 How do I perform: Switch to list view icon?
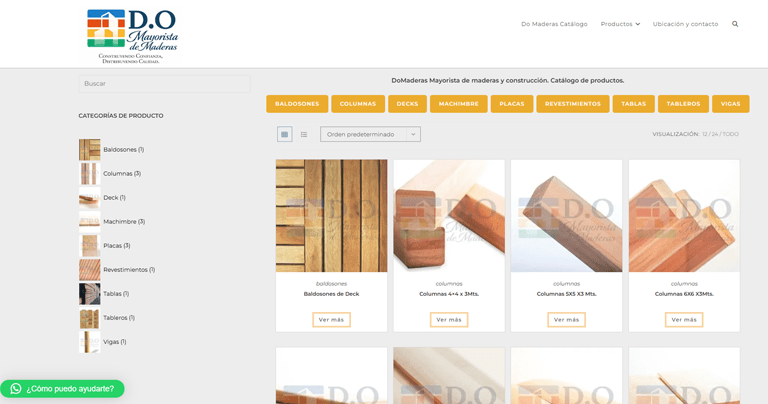pos(304,134)
